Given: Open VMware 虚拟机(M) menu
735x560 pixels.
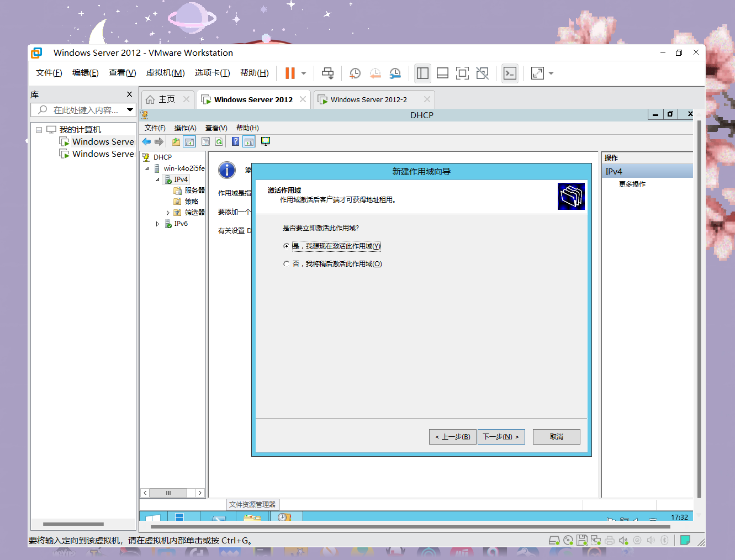Looking at the screenshot, I should [166, 73].
